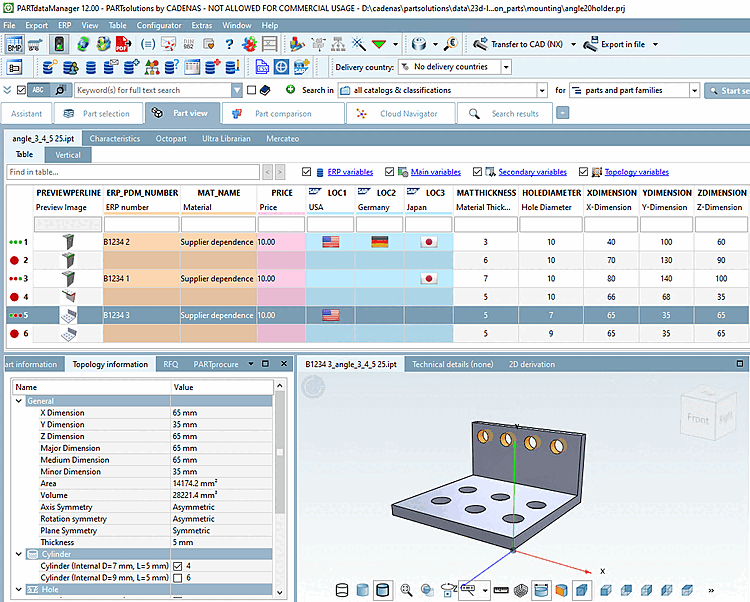Click the Find in table input field
The image size is (750, 602).
[x=130, y=172]
